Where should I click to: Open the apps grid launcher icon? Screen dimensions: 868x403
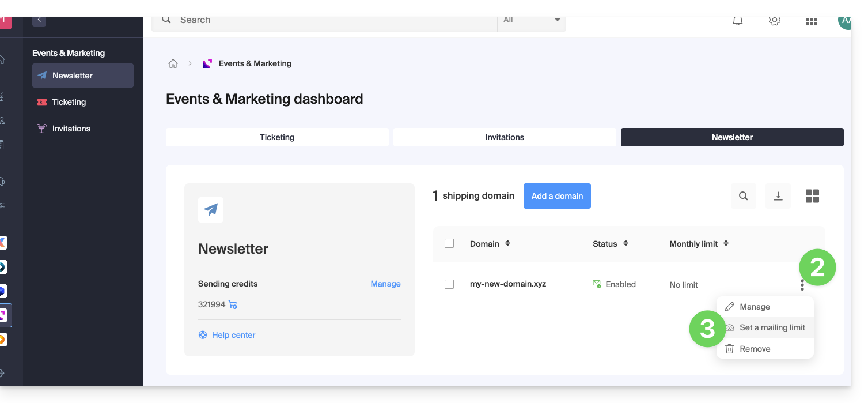811,22
